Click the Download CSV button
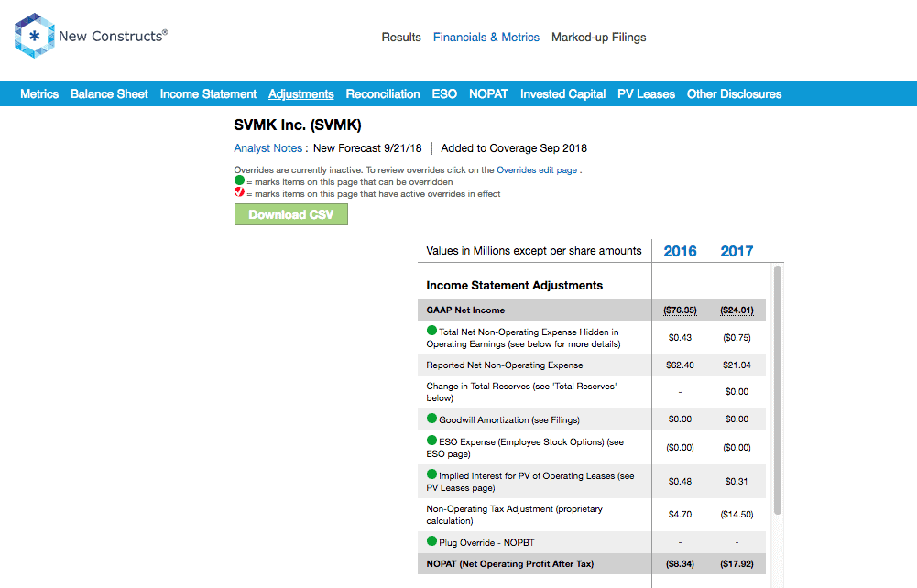The image size is (917, 588). 291,214
